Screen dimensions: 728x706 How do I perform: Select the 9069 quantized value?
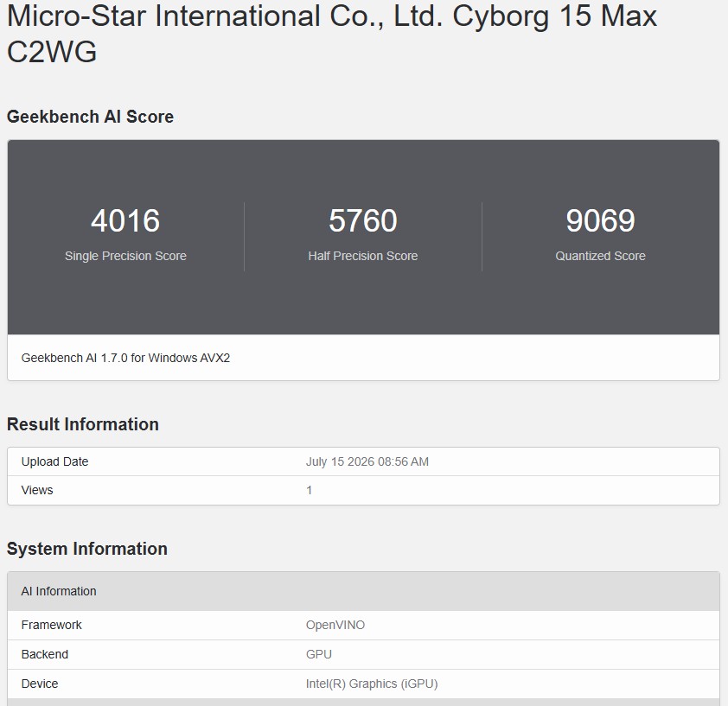click(600, 220)
